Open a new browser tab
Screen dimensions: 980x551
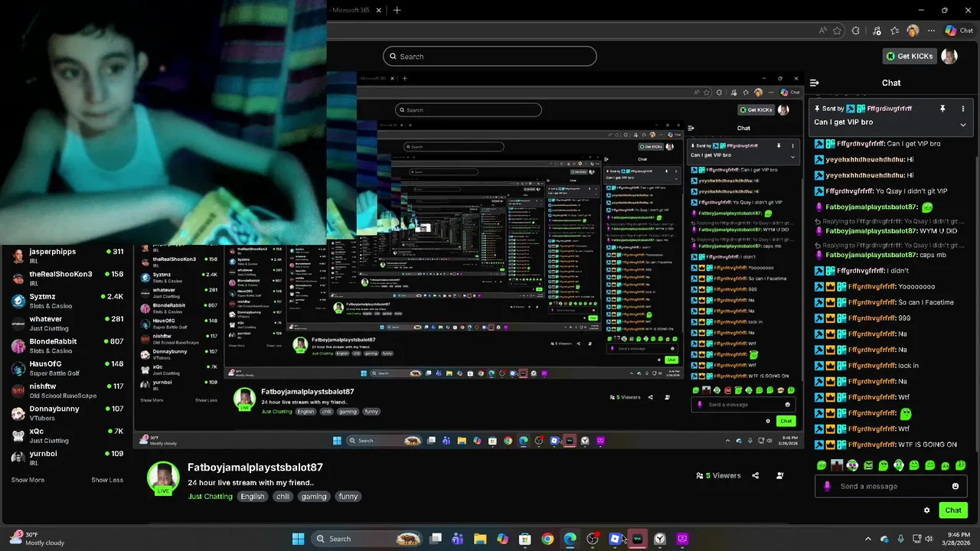coord(397,10)
